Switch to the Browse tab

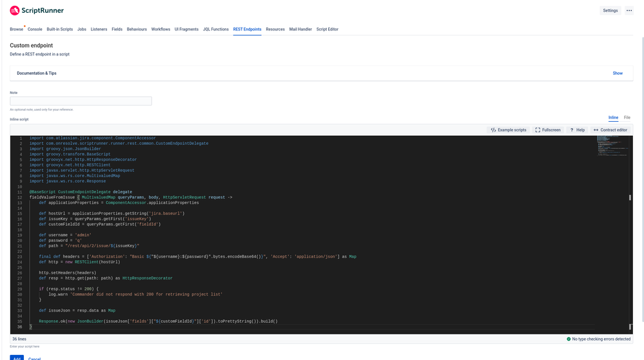pyautogui.click(x=16, y=29)
